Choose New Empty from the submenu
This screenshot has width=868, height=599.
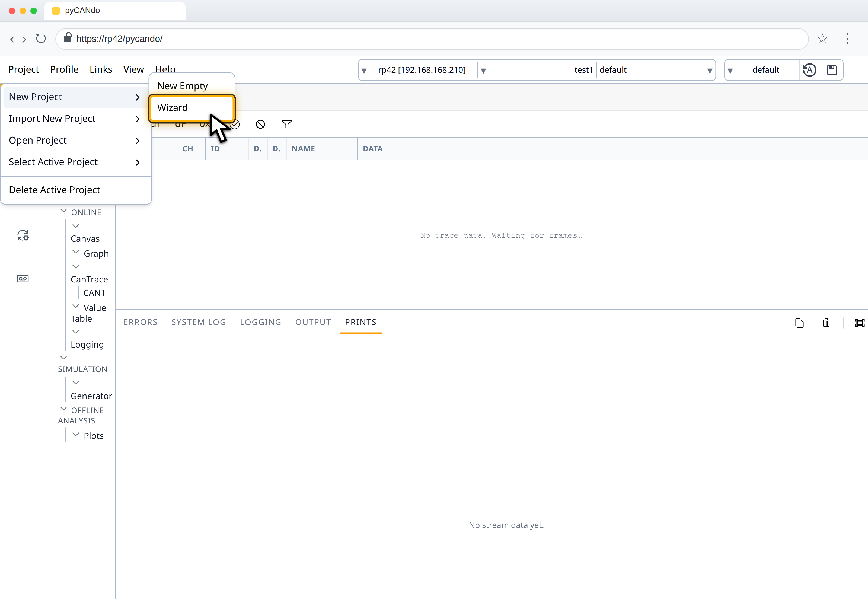[192, 86]
